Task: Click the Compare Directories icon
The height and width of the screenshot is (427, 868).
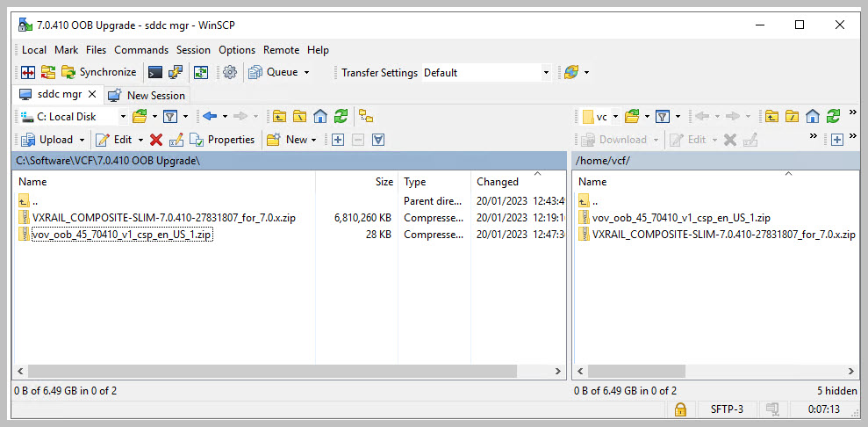Action: tap(27, 73)
